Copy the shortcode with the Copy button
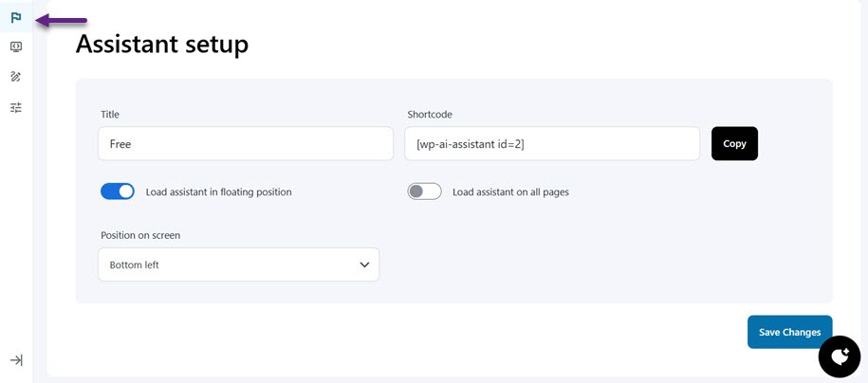The height and width of the screenshot is (383, 868). click(x=734, y=143)
